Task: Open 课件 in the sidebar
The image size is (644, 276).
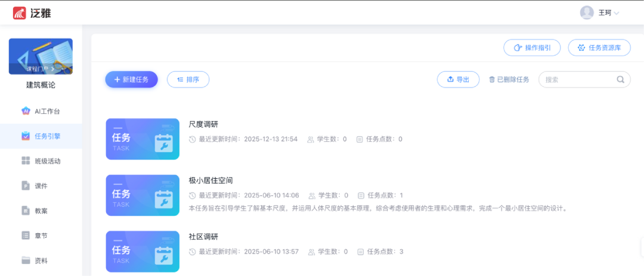Action: tap(41, 186)
